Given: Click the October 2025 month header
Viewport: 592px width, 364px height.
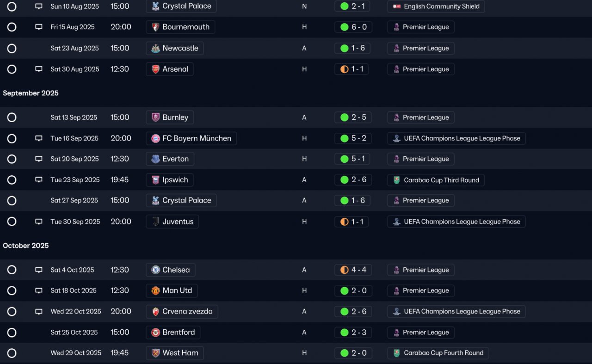Looking at the screenshot, I should 26,246.
